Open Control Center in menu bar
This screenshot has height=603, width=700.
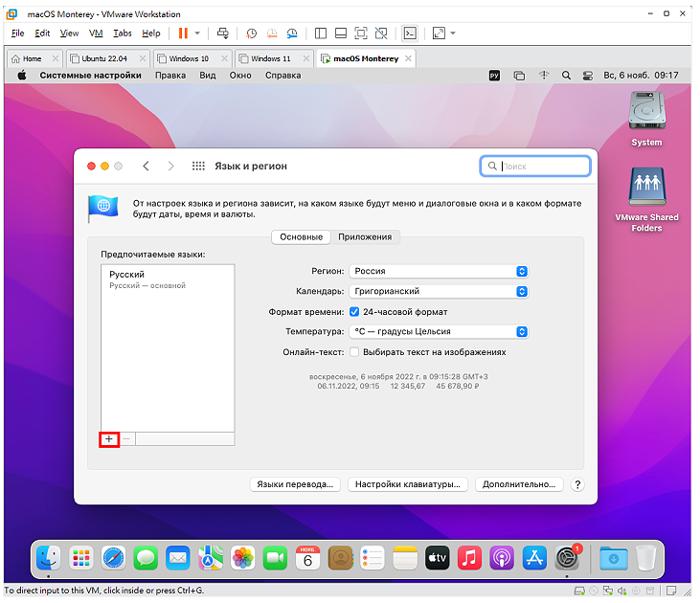pyautogui.click(x=588, y=76)
